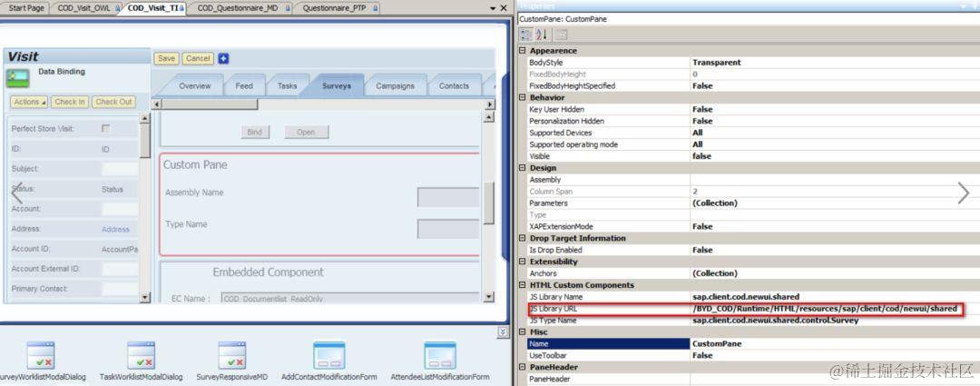
Task: Collapse the PaneHeader property group
Action: tap(523, 367)
